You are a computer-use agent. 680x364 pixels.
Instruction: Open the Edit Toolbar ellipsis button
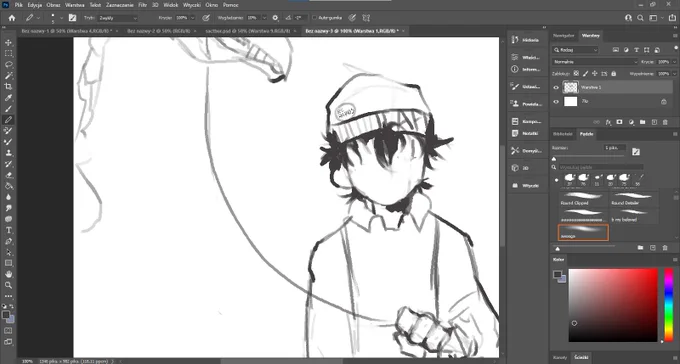pyautogui.click(x=8, y=296)
